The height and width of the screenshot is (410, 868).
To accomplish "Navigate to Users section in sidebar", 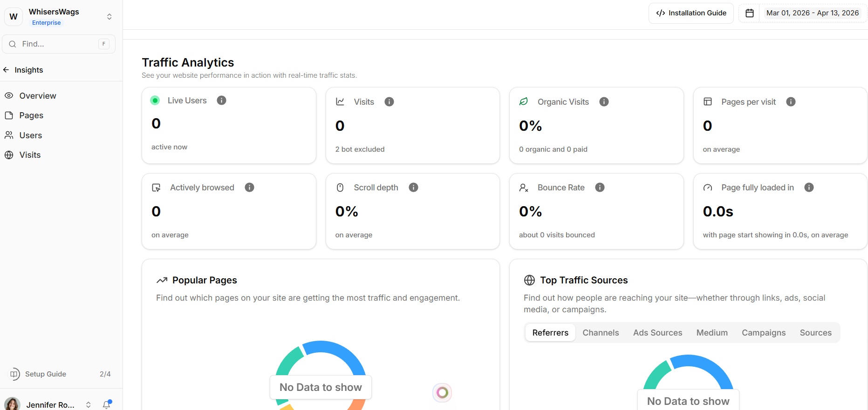I will click(31, 135).
